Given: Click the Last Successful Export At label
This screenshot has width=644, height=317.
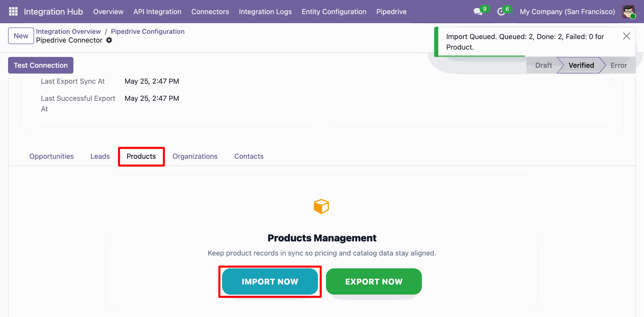Looking at the screenshot, I should point(78,104).
